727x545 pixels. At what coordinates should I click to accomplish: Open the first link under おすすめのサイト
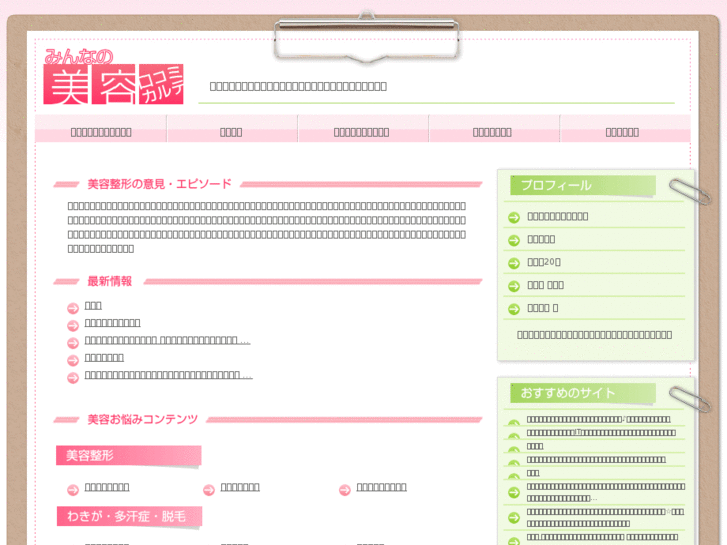tap(599, 419)
